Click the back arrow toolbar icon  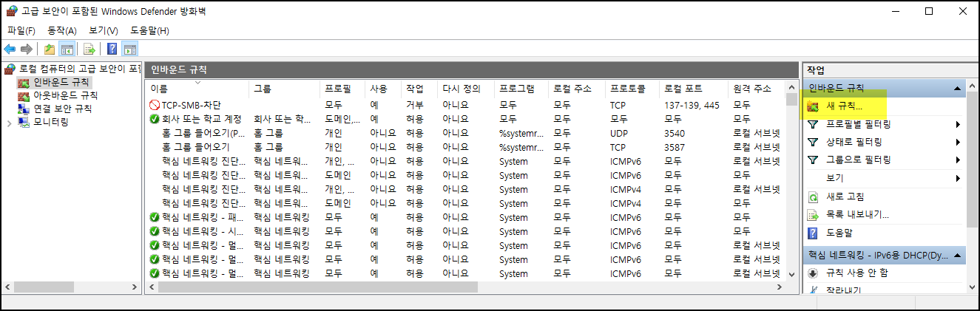click(10, 49)
